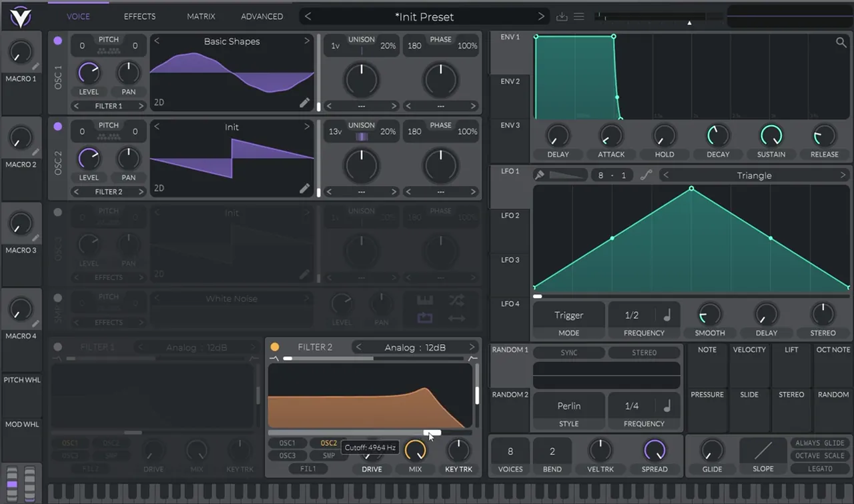
Task: Switch to the MATRIX tab
Action: [x=201, y=16]
